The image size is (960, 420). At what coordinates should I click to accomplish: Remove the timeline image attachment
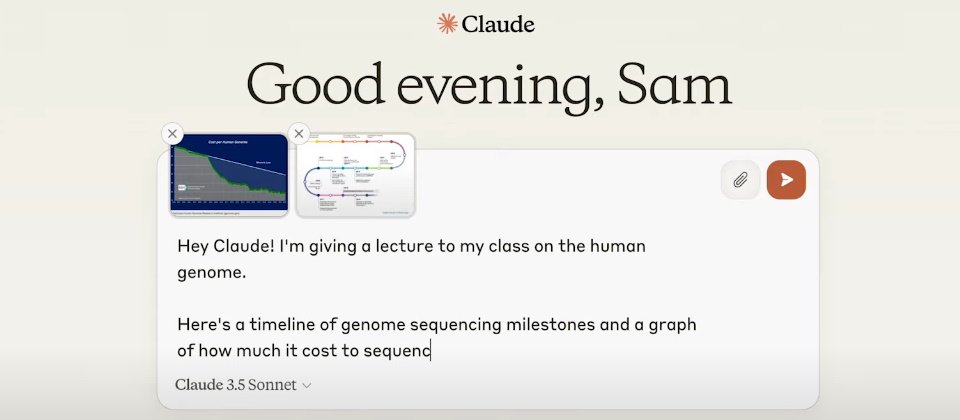click(299, 133)
